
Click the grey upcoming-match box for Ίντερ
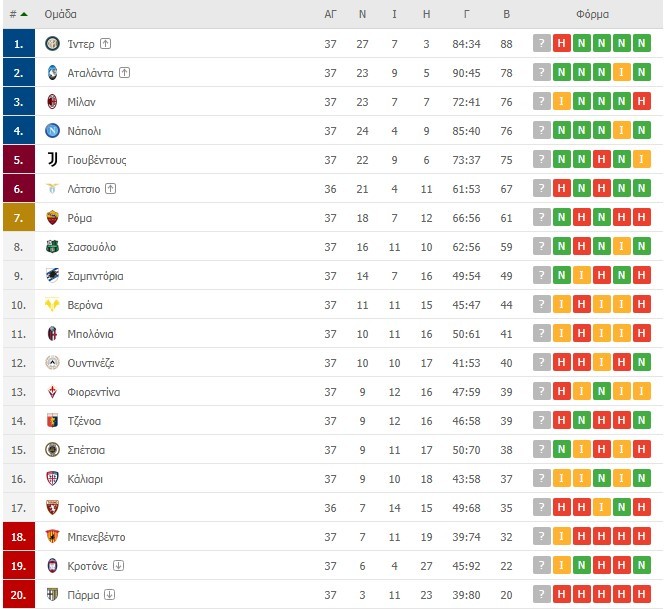(541, 44)
